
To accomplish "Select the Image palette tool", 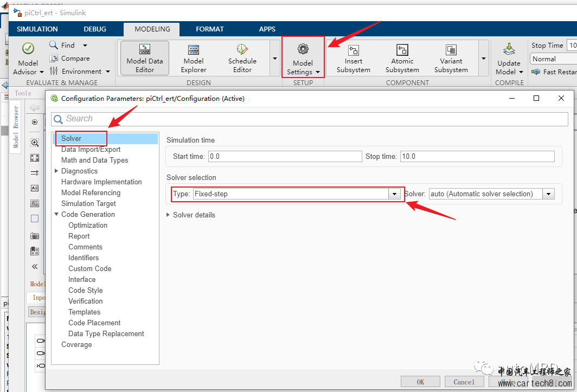I will (x=35, y=203).
